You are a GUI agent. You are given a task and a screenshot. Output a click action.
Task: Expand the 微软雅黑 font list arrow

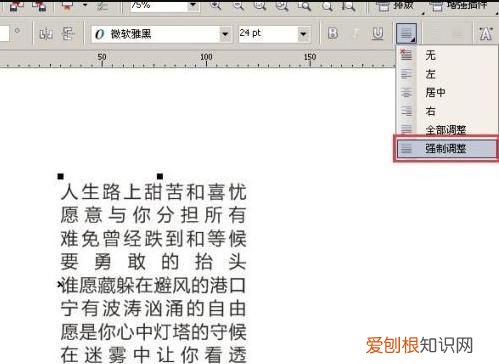pyautogui.click(x=225, y=34)
